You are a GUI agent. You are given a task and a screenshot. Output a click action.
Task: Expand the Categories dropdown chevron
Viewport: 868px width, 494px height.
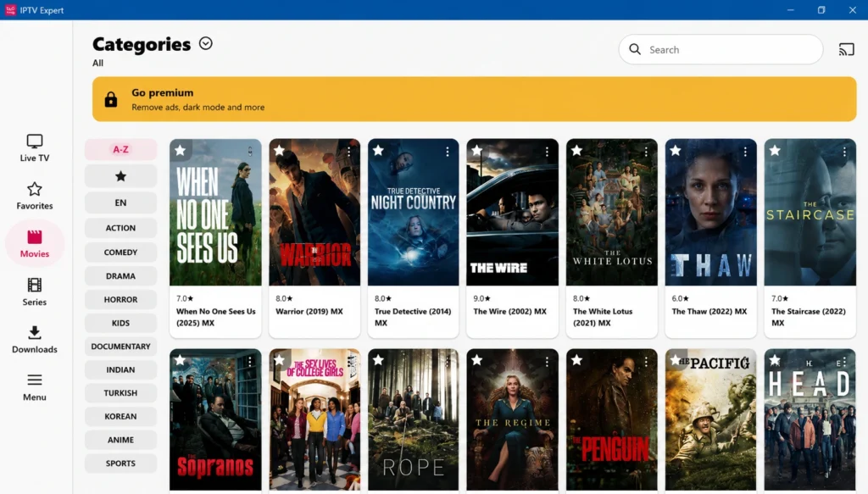click(205, 44)
